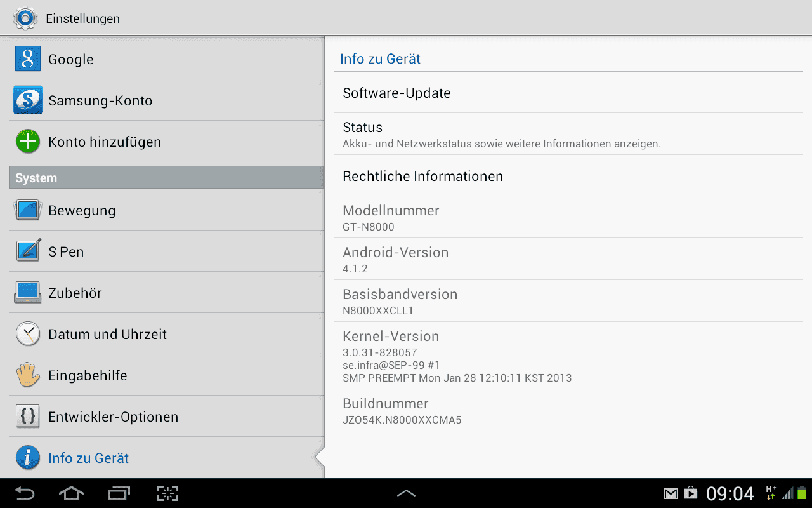Tap the green battery indicator
Viewport: 812px width, 508px height.
pos(802,493)
